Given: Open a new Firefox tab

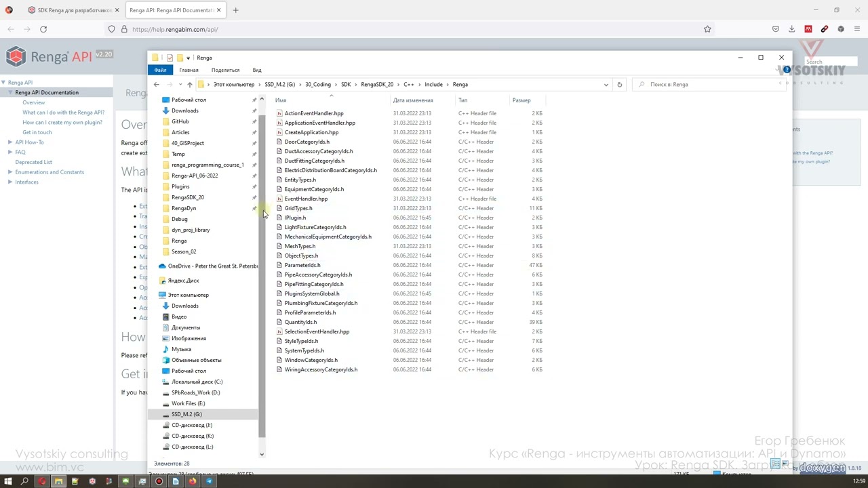Looking at the screenshot, I should tap(235, 10).
